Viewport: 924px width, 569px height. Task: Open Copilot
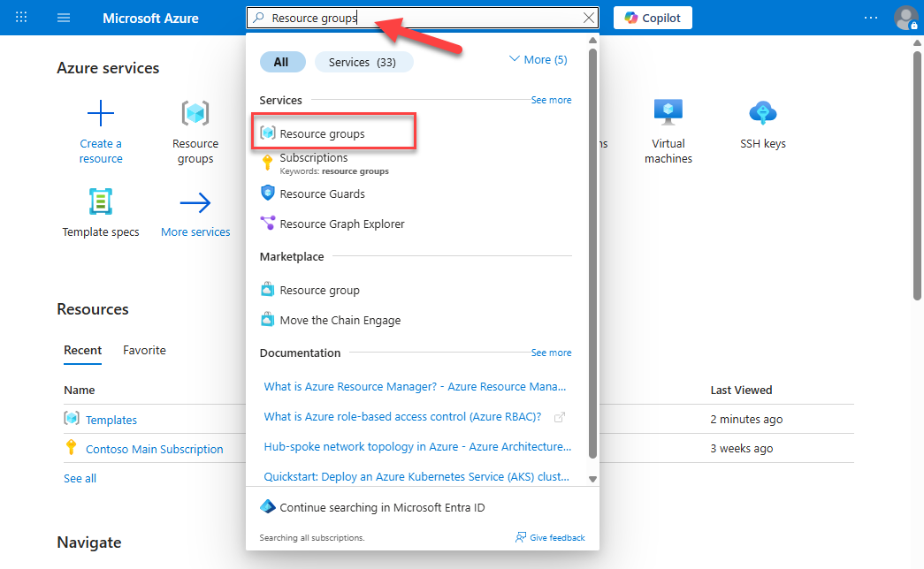tap(653, 18)
